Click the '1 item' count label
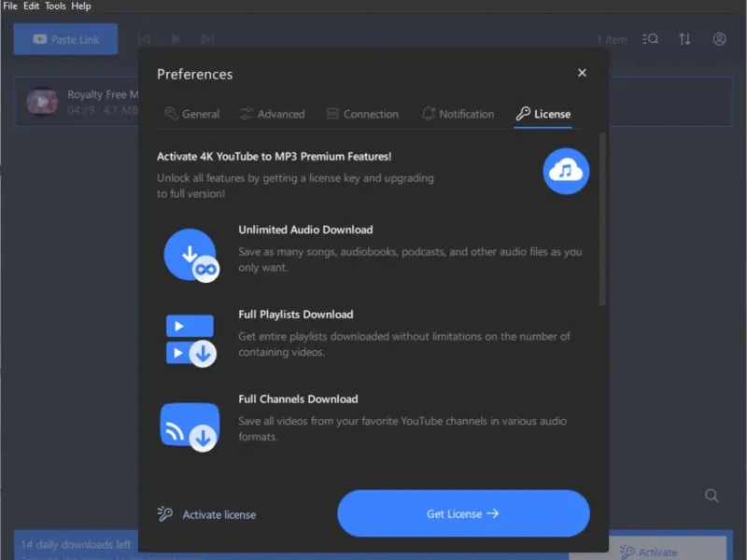This screenshot has width=747, height=560. tap(612, 39)
